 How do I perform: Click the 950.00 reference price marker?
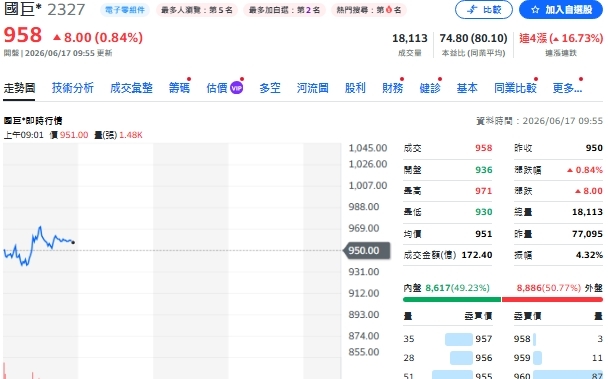coord(367,251)
